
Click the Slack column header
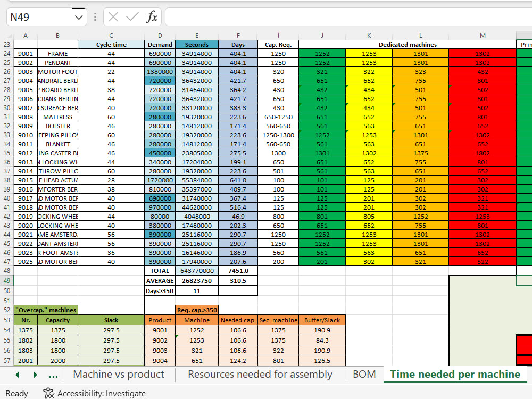[111, 320]
